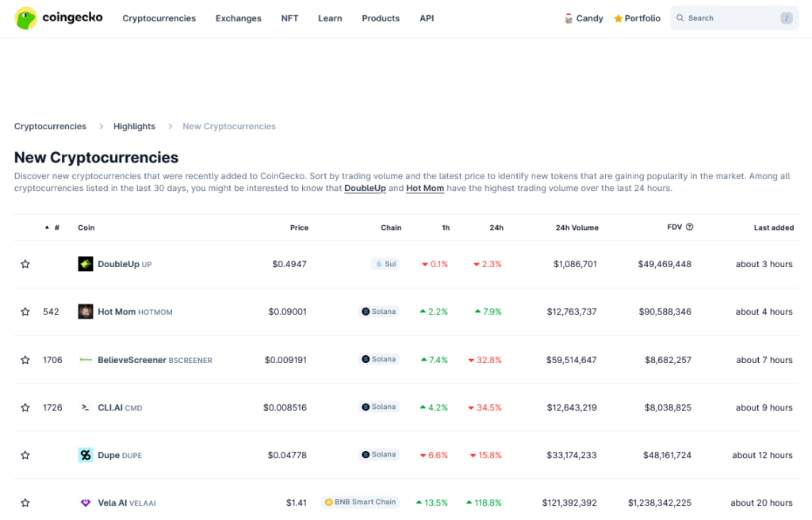Sort table by FDV column
This screenshot has width=812, height=520.
pyautogui.click(x=674, y=227)
